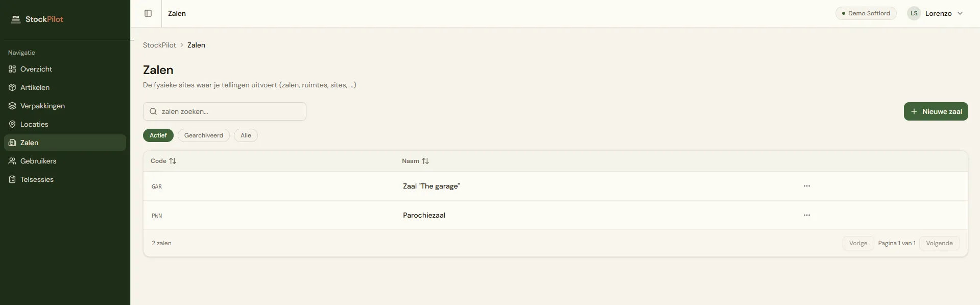Switch to the Alle filter tab

tap(246, 135)
